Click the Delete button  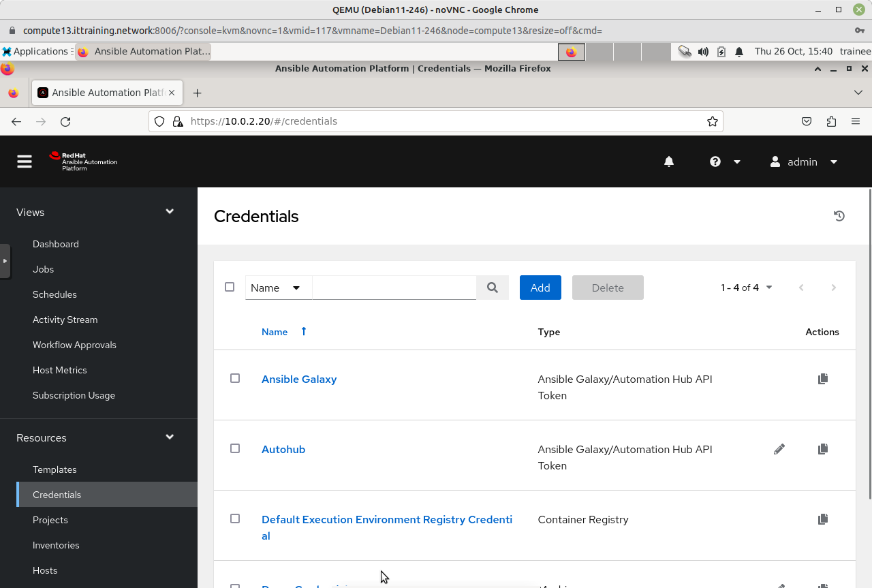pos(608,288)
